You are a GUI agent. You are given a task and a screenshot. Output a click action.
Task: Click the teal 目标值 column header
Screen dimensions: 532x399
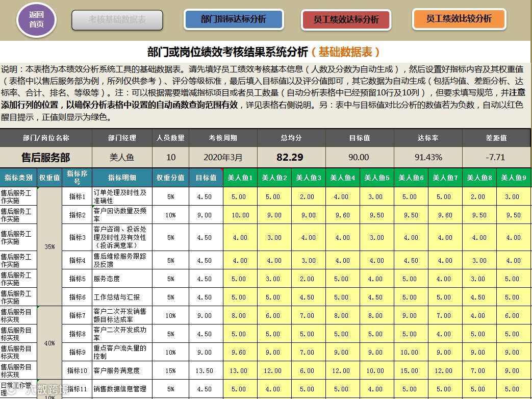click(206, 178)
